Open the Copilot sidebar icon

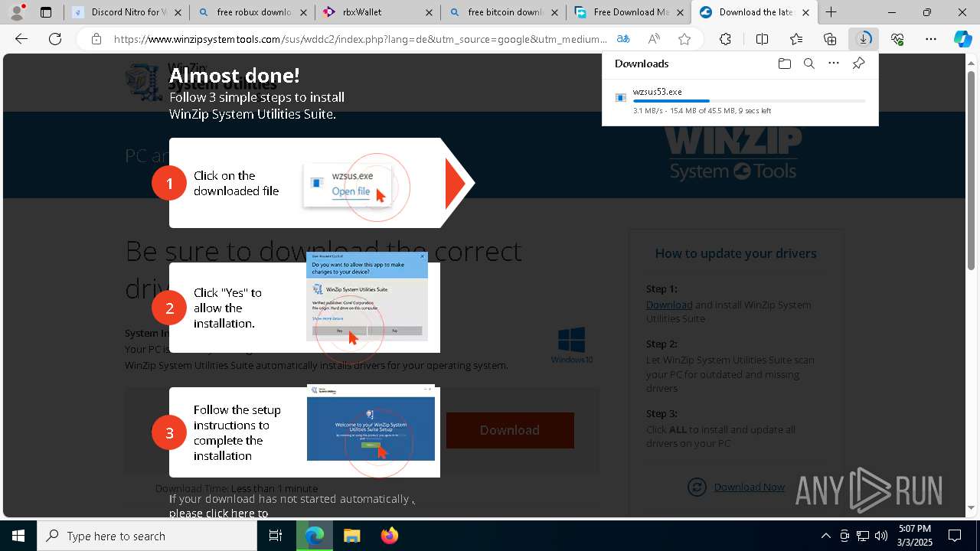(x=962, y=39)
